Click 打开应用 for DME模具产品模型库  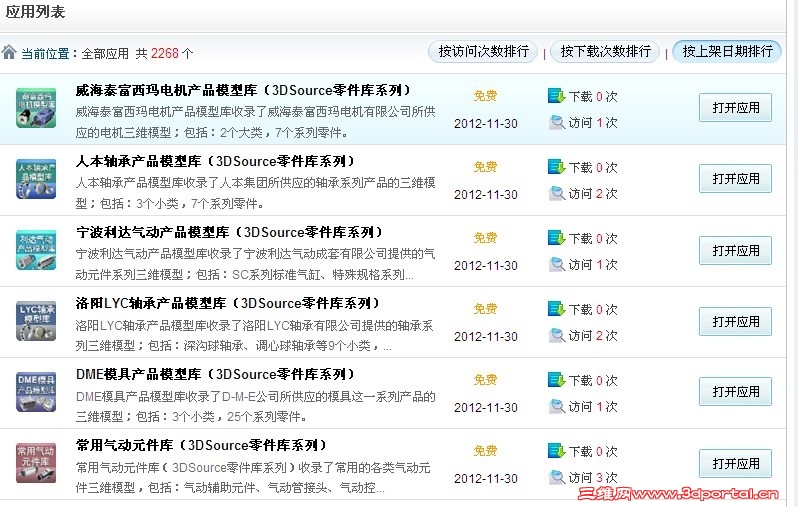pyautogui.click(x=735, y=391)
